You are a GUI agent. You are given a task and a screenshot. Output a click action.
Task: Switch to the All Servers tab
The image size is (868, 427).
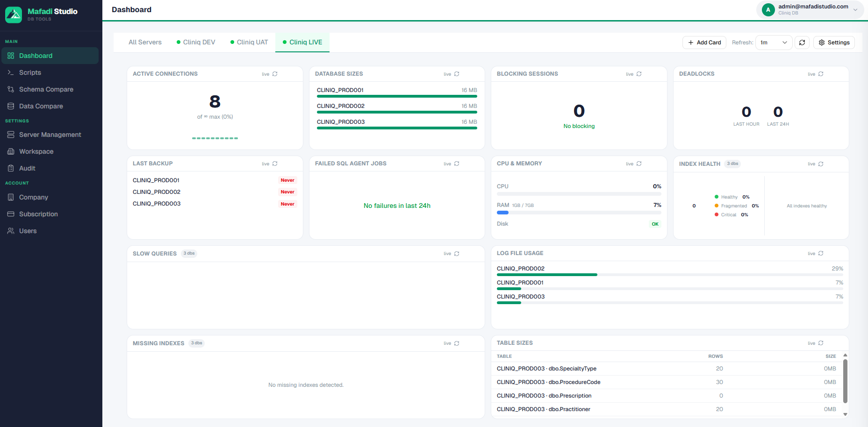[x=145, y=42]
